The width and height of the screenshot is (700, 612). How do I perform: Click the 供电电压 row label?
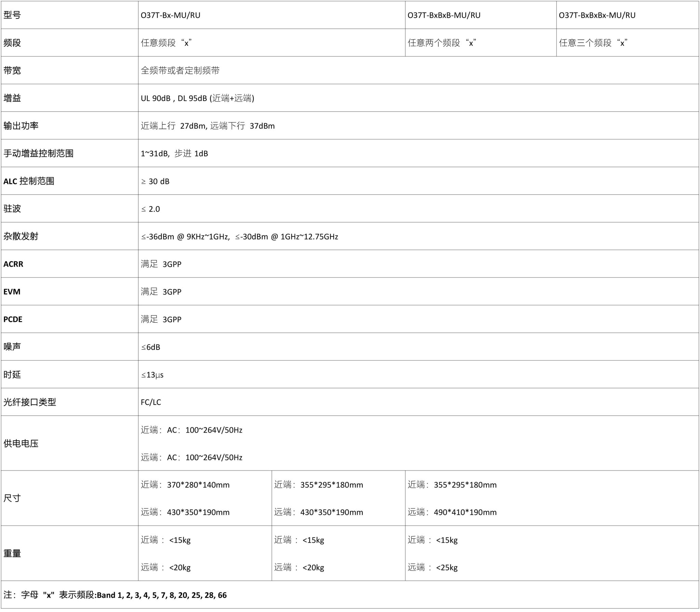[x=21, y=444]
